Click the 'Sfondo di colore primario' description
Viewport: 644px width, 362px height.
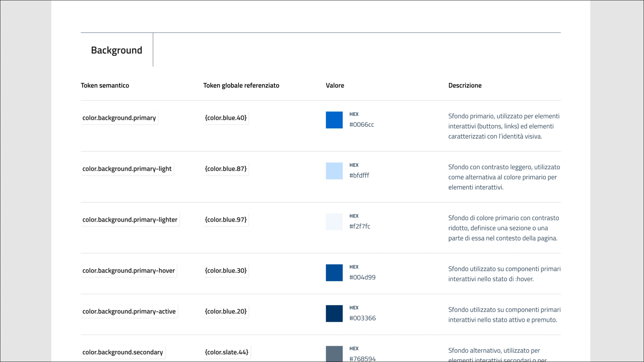(x=504, y=228)
